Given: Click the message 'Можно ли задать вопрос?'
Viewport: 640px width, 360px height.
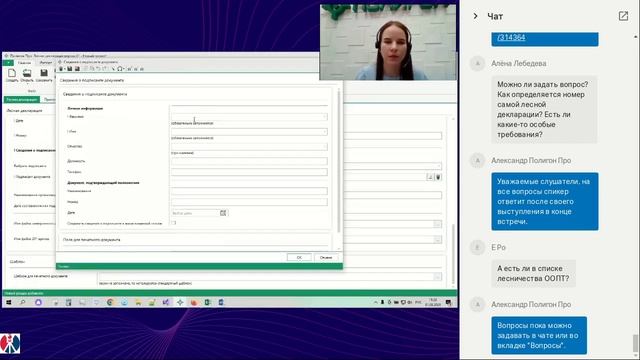Looking at the screenshot, I should click(544, 109).
